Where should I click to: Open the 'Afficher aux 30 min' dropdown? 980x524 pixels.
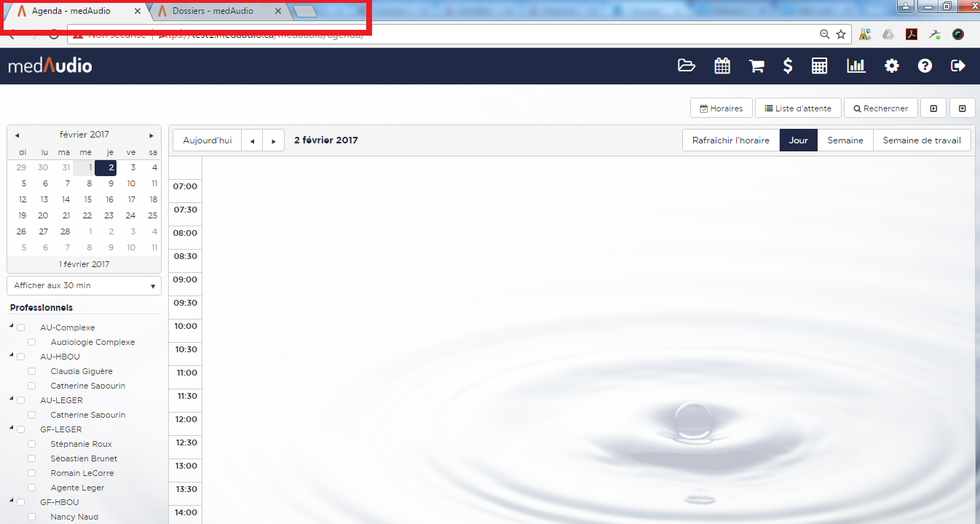[84, 286]
